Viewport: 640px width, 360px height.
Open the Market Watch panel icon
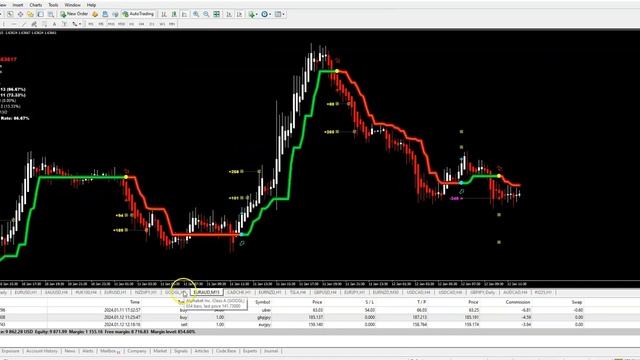10,14
